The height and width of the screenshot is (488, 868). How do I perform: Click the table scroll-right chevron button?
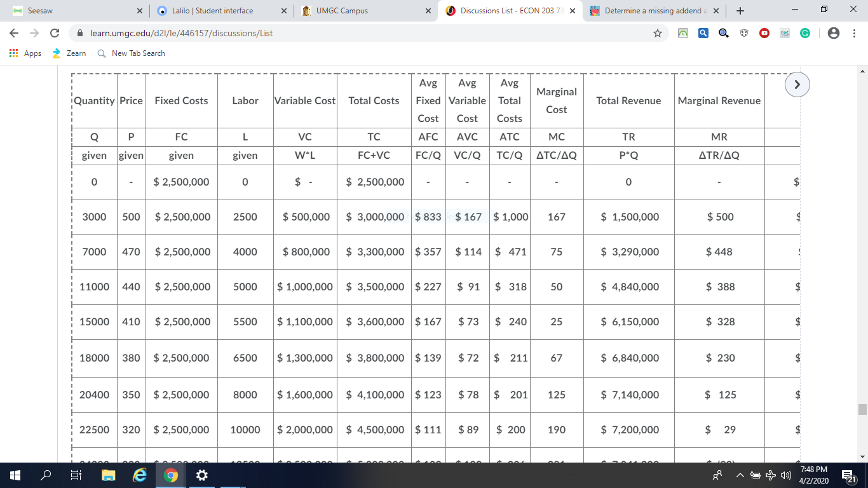797,84
